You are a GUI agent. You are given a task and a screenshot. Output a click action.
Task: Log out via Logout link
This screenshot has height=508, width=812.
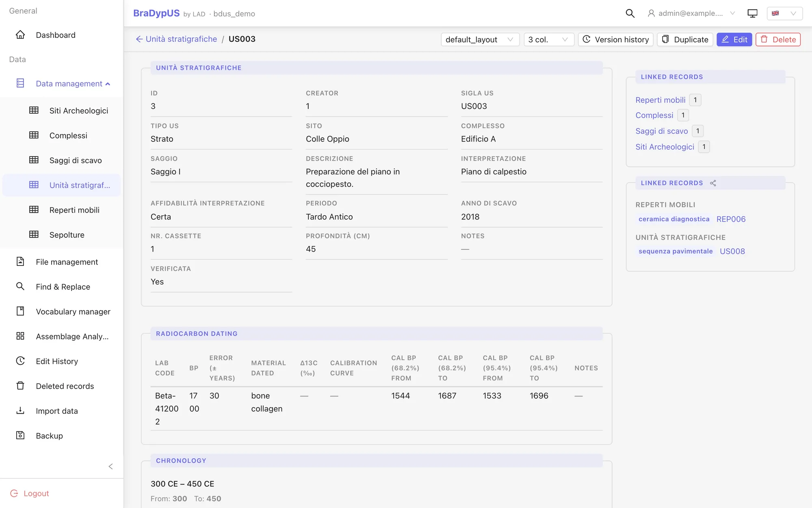29,493
